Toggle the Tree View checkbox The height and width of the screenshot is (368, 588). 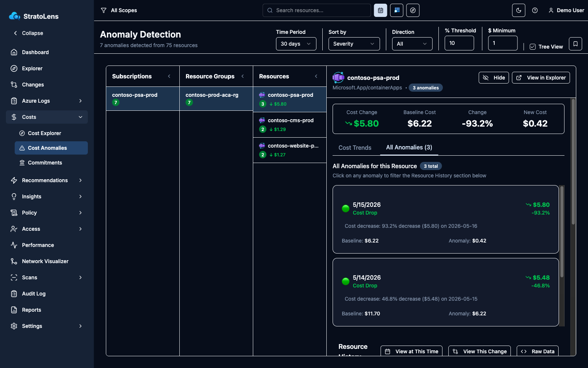(533, 47)
